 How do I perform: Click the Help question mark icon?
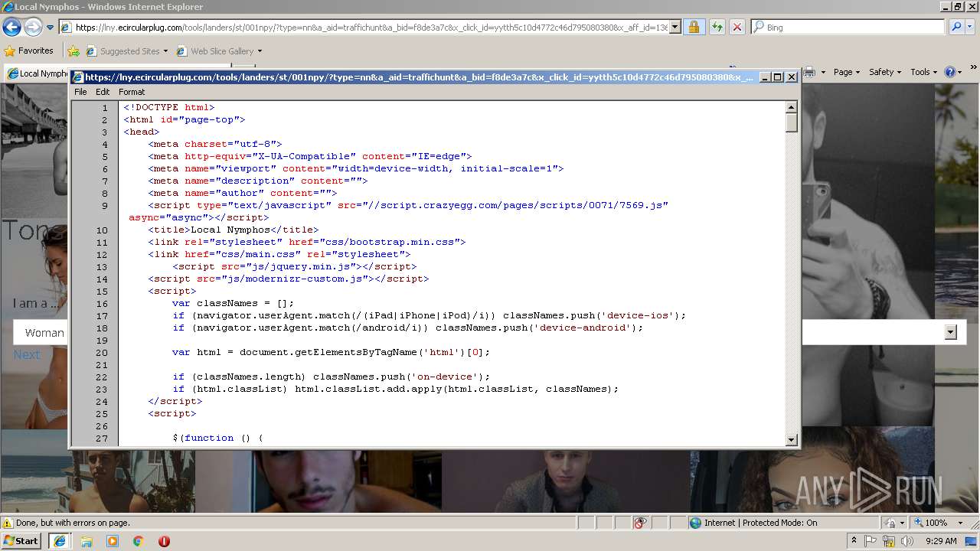949,72
